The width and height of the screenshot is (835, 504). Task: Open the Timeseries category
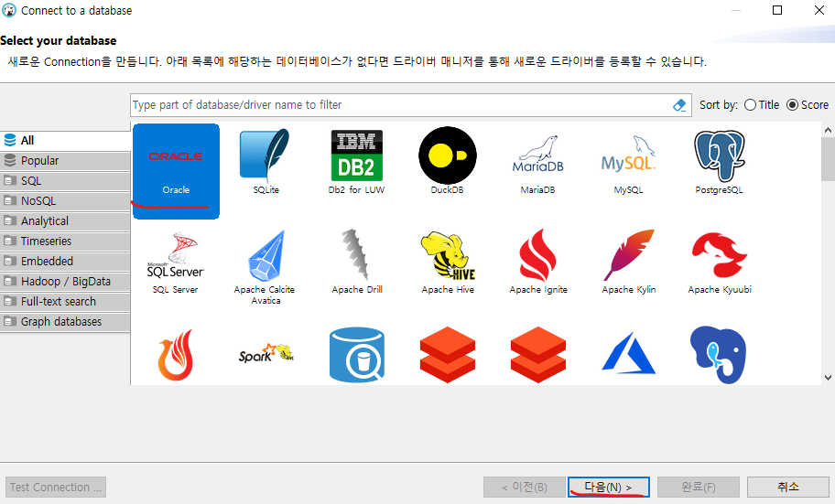click(65, 241)
